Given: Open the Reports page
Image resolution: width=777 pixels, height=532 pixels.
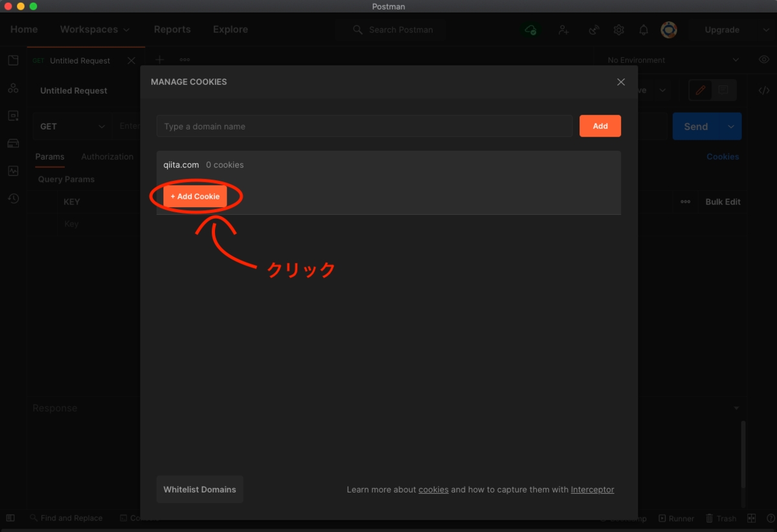Looking at the screenshot, I should (172, 29).
